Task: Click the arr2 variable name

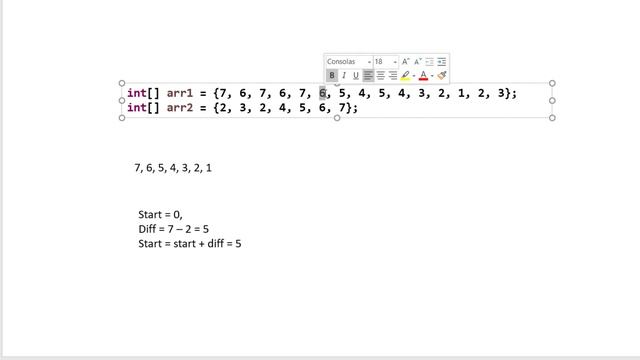Action: [x=180, y=108]
